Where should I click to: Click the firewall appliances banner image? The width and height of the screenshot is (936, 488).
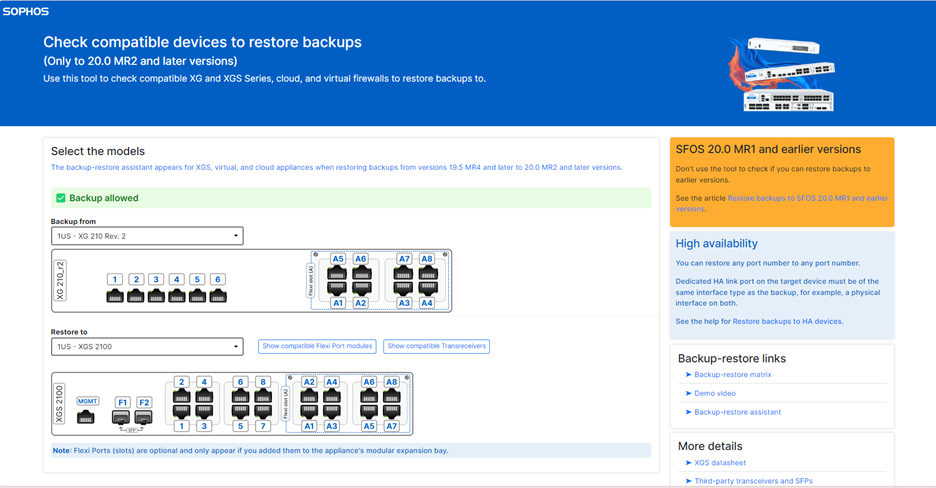[x=782, y=74]
